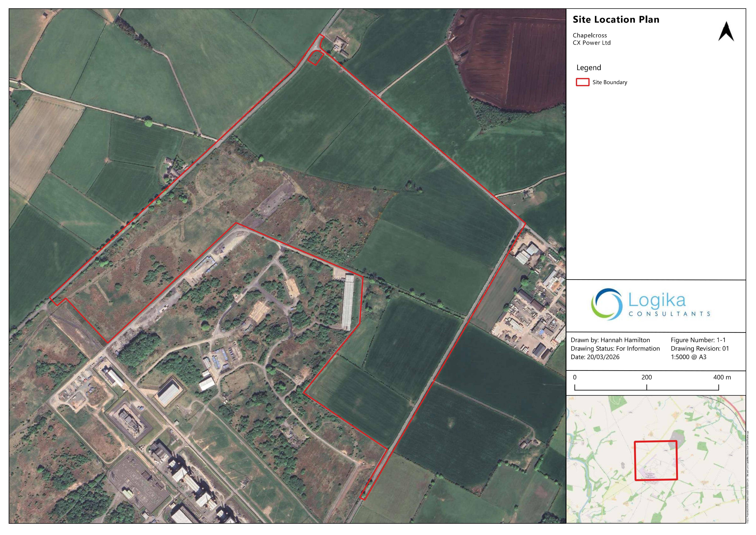Click the 'Logika' wordmark text

657,300
